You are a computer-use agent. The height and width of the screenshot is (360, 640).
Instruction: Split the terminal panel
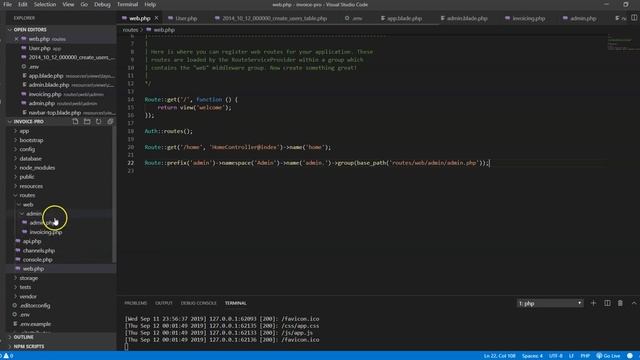(x=607, y=303)
